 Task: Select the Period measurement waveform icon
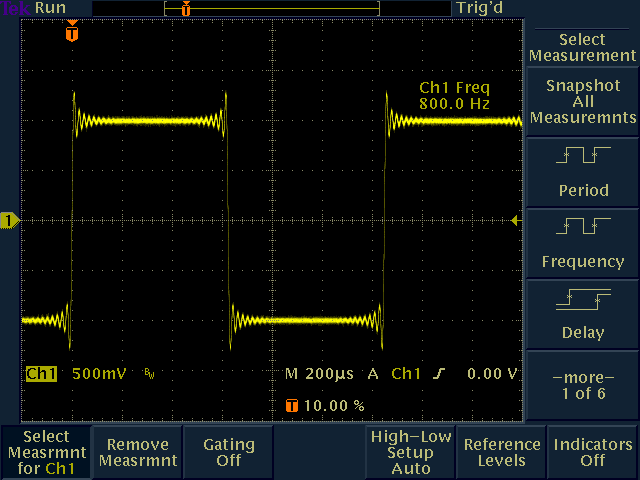tap(582, 155)
